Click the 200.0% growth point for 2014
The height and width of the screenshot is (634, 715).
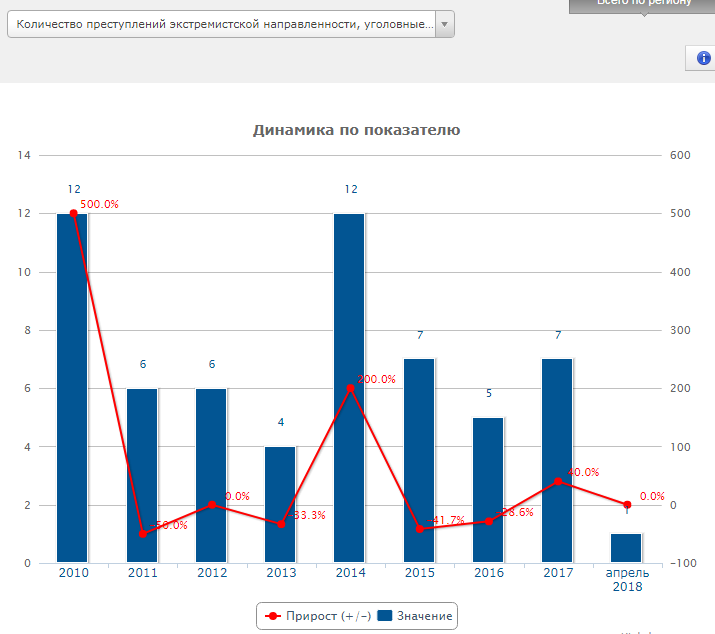point(350,388)
